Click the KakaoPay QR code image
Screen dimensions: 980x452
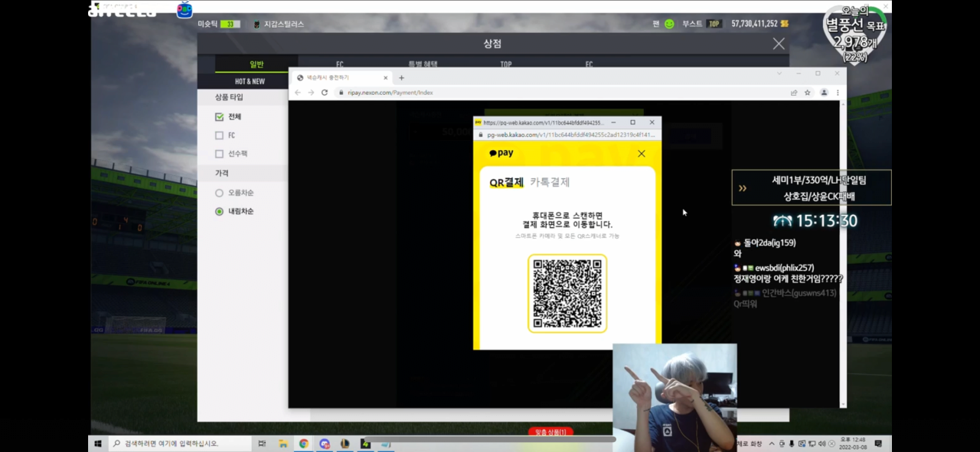(567, 294)
